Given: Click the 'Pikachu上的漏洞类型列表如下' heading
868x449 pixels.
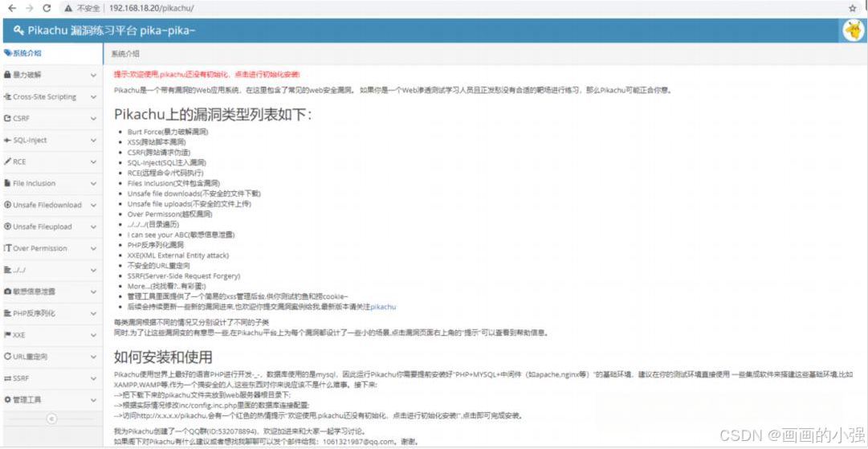Looking at the screenshot, I should [213, 115].
